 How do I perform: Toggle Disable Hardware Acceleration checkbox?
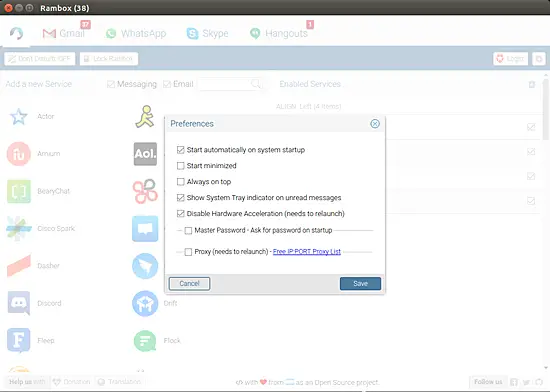coord(180,214)
